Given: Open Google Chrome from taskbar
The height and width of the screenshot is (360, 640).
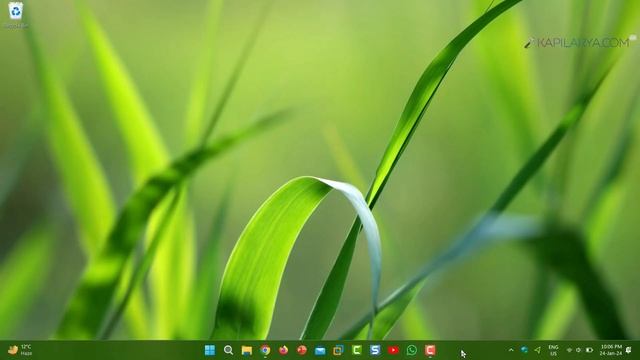Looking at the screenshot, I should click(x=265, y=350).
